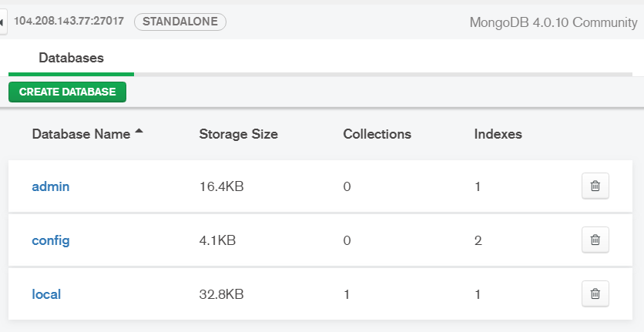
Task: Sort by Storage Size column header
Action: click(238, 134)
